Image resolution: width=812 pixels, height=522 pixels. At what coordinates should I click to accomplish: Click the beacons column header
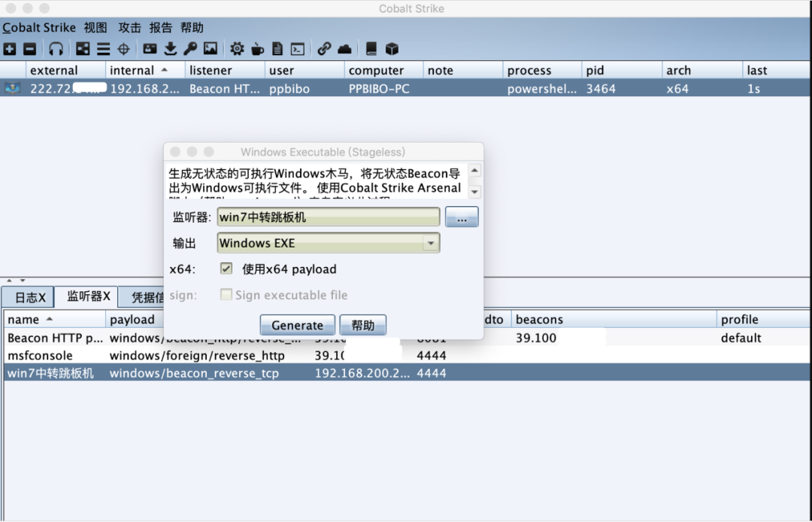click(614, 320)
